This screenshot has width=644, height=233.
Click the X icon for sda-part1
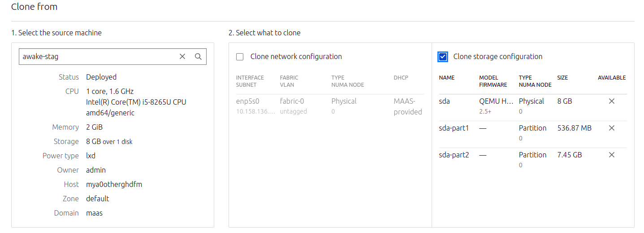611,128
